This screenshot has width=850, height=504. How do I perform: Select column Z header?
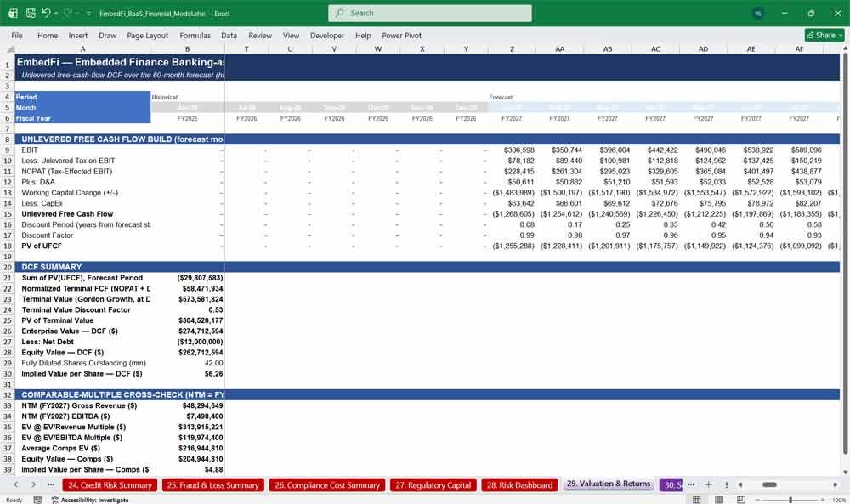(x=512, y=48)
